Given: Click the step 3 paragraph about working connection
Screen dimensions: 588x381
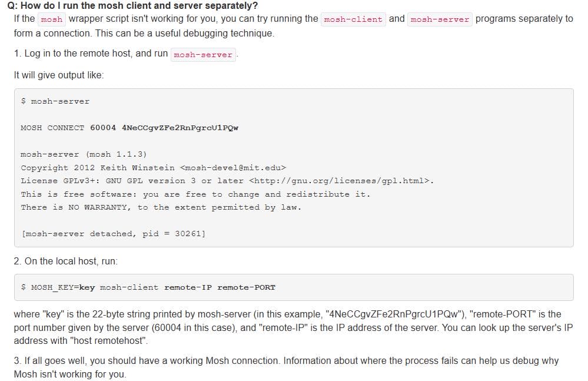Looking at the screenshot, I should tap(286, 367).
